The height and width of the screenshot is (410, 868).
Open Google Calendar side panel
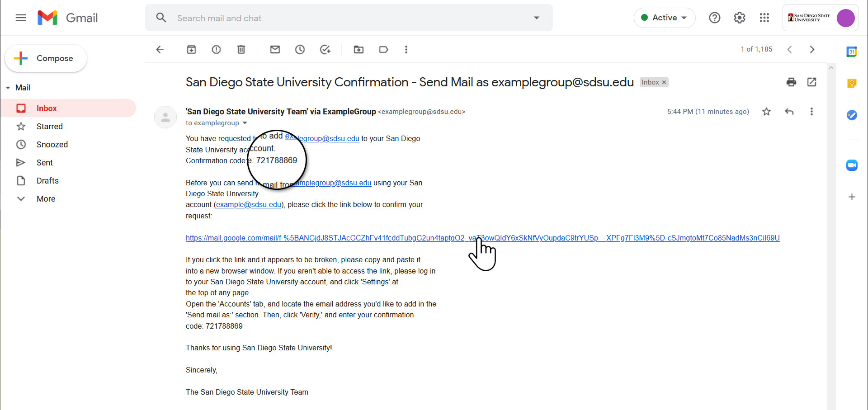tap(852, 52)
